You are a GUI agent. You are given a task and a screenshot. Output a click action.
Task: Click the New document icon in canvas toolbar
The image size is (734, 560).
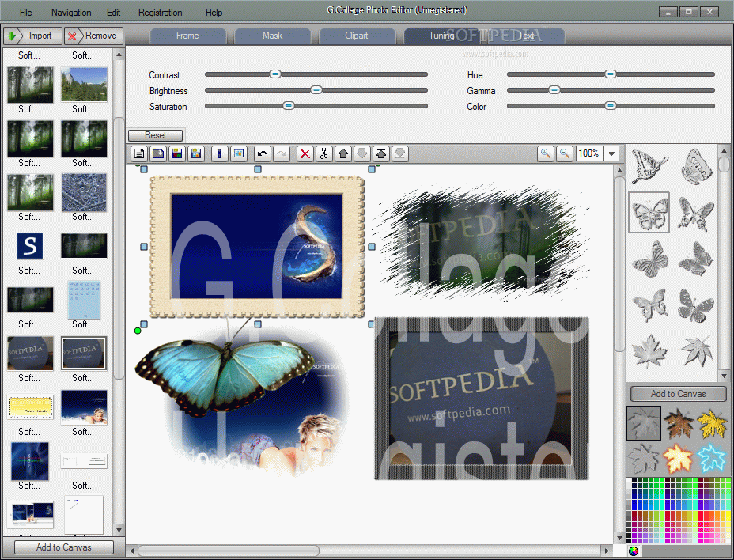(139, 153)
